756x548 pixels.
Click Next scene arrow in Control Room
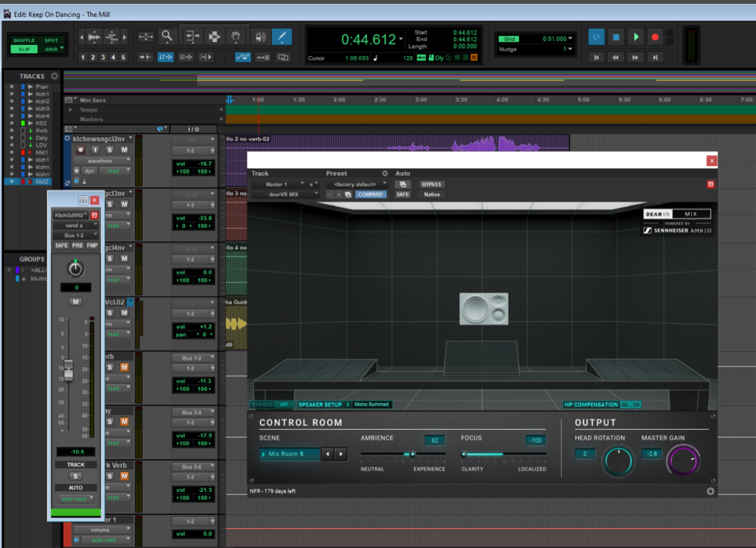[x=341, y=454]
